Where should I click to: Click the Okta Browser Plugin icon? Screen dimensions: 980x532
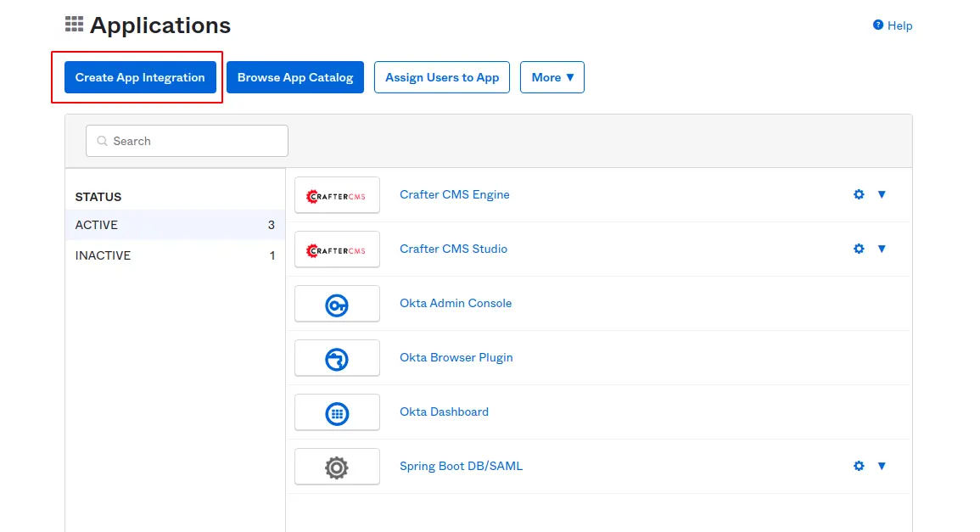pos(337,359)
